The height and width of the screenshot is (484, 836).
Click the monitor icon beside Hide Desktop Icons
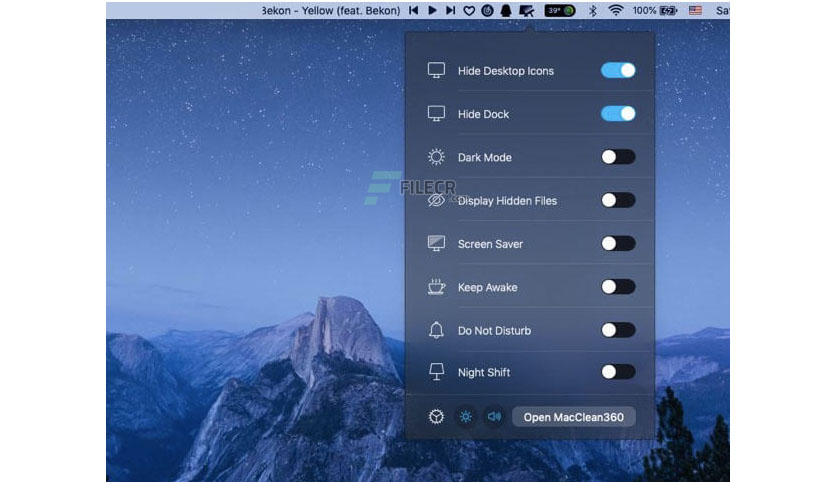click(x=436, y=70)
